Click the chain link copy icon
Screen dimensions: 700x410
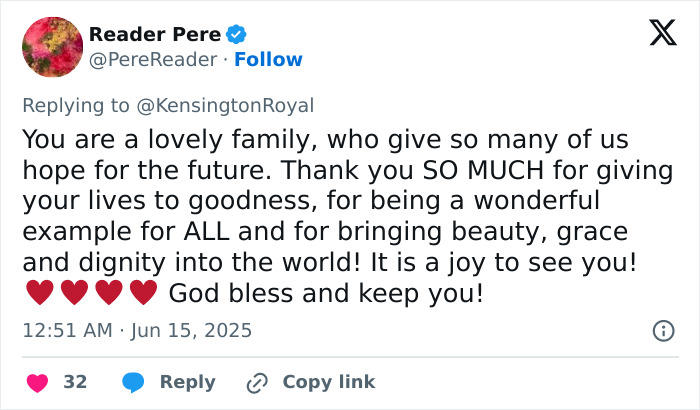(257, 382)
